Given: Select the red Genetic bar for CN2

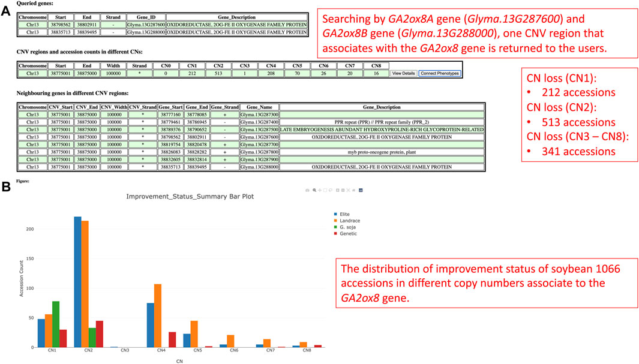Looking at the screenshot, I should (x=100, y=334).
